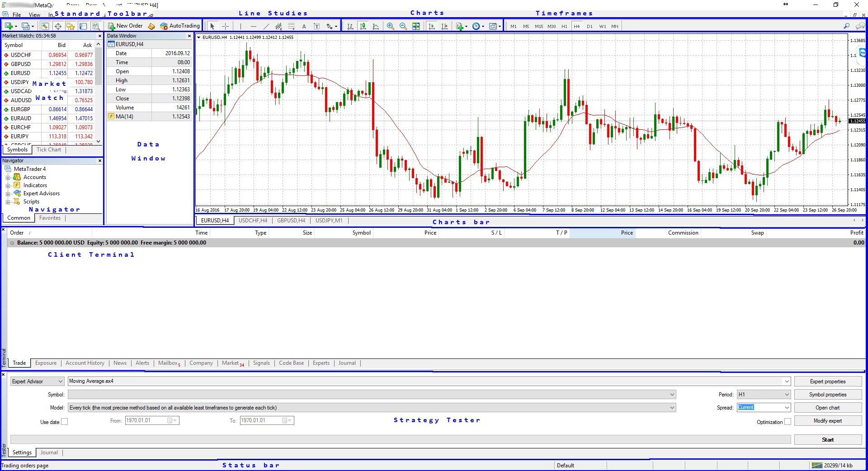Expand the Scripts tree node

(8, 202)
